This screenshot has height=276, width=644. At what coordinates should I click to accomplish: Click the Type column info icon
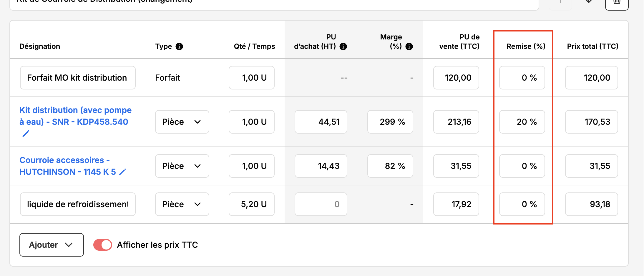click(179, 46)
